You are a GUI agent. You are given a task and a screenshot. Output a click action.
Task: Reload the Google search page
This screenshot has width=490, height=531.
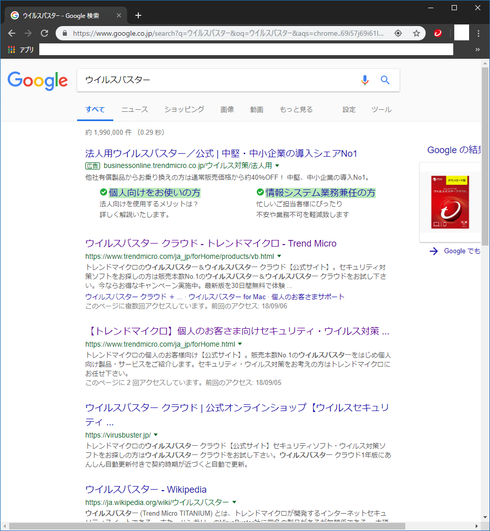tap(44, 33)
